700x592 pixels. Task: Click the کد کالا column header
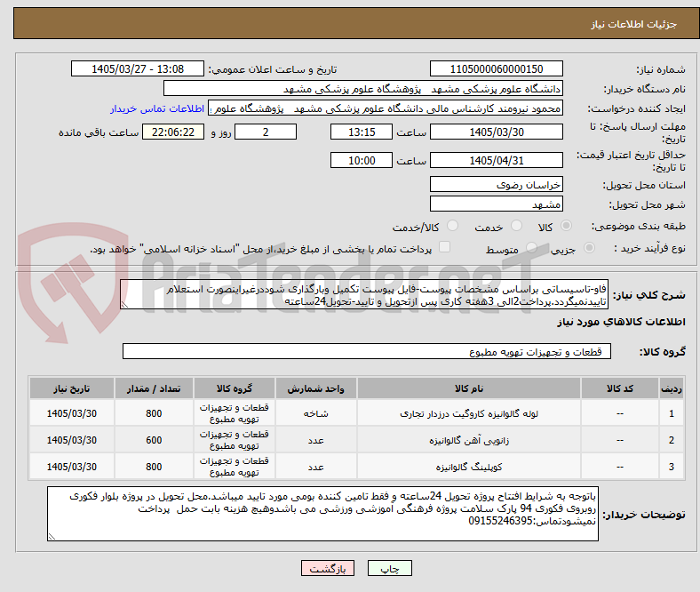coord(620,388)
